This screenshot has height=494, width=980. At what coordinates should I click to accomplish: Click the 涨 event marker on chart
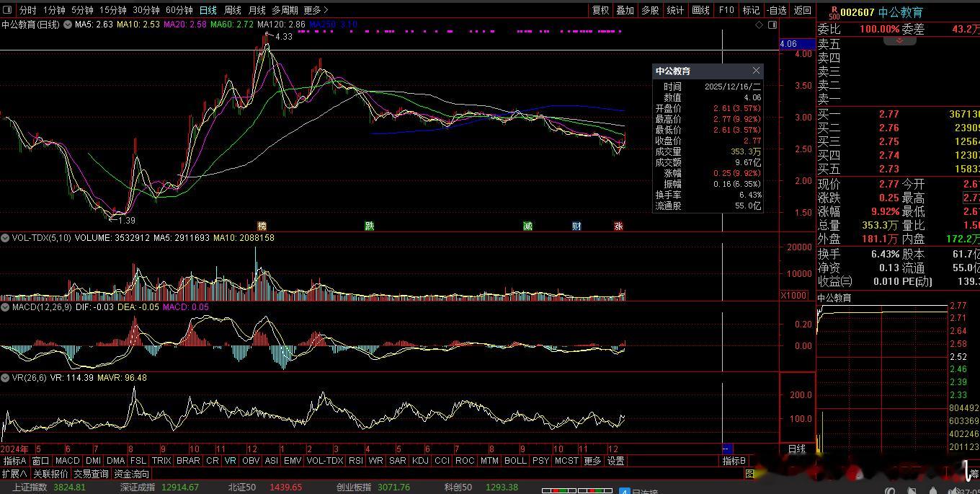[618, 226]
